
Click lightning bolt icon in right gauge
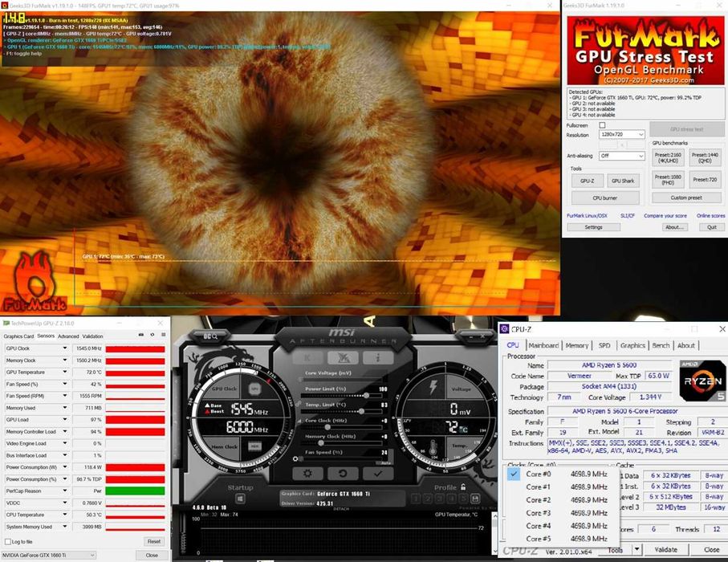tap(433, 387)
